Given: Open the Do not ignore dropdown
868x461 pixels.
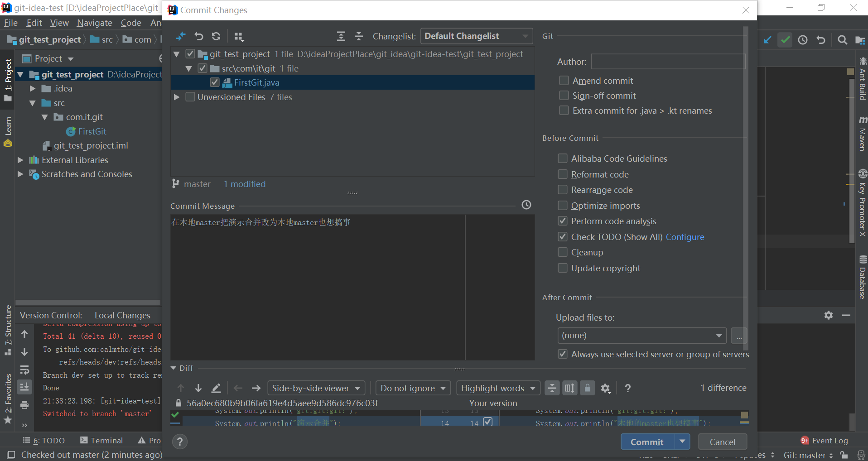Looking at the screenshot, I should click(x=413, y=388).
